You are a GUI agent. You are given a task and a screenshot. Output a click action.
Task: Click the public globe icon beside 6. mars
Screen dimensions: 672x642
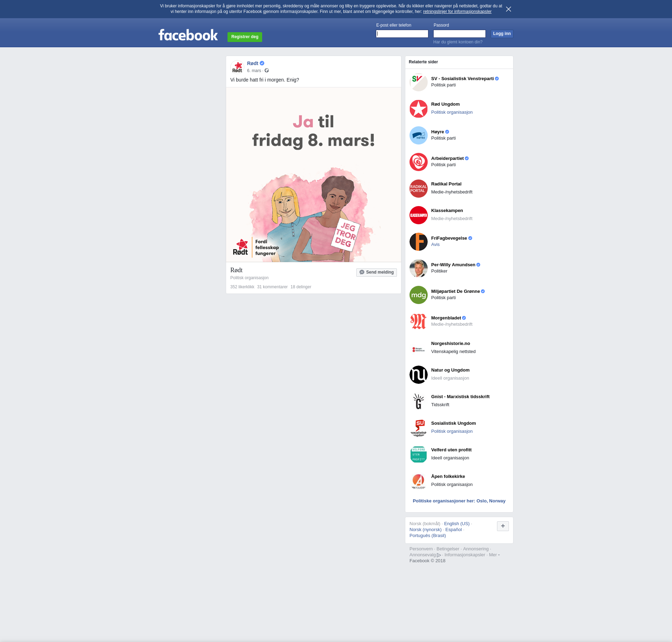[267, 71]
